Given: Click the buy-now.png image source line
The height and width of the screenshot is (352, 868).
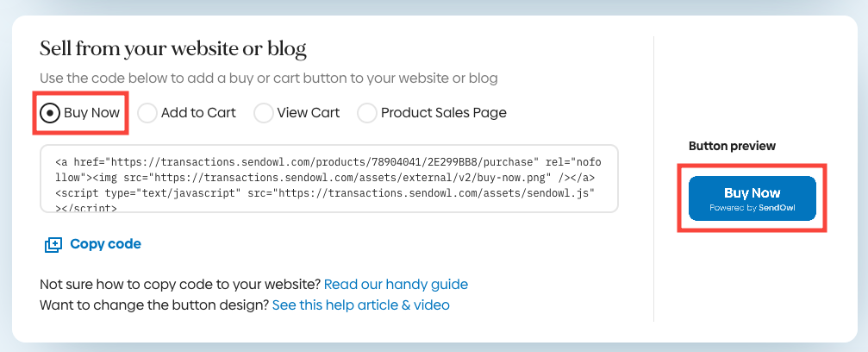Looking at the screenshot, I should pos(325,178).
